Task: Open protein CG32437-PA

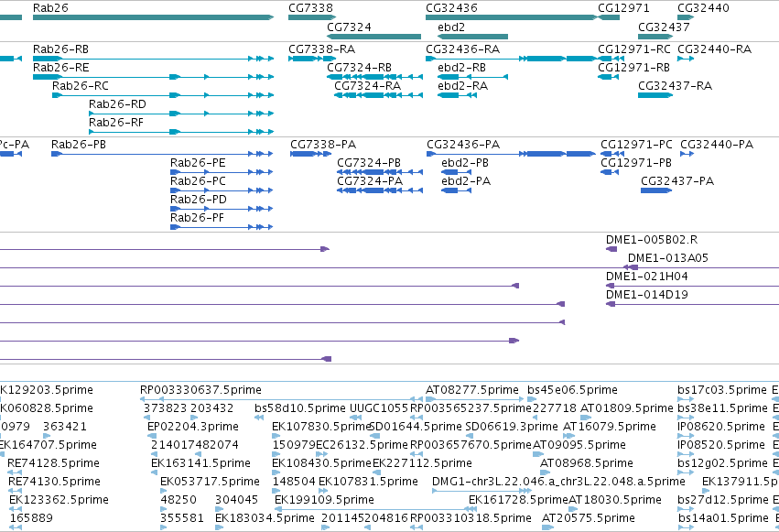Action: tap(677, 181)
